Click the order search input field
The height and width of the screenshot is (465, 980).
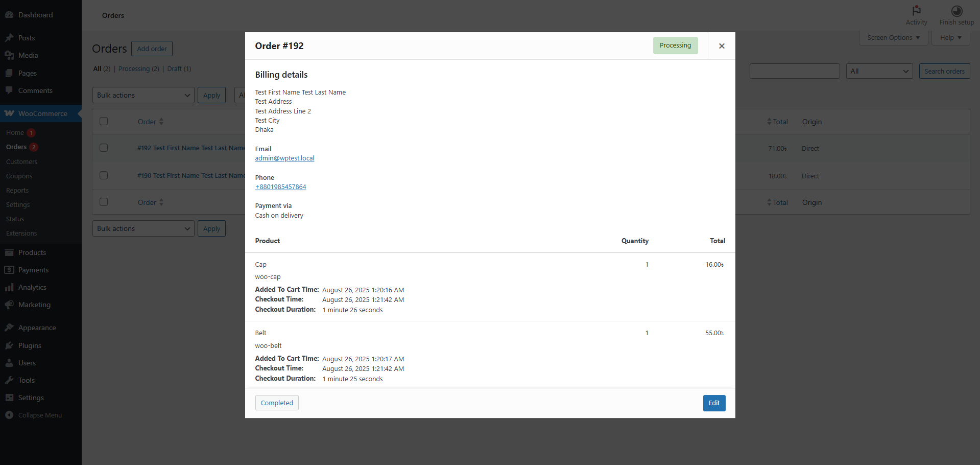click(x=794, y=71)
